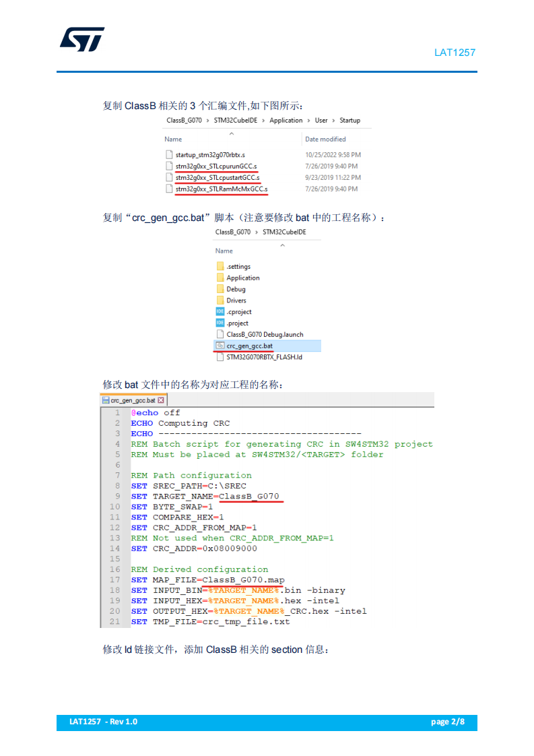534x756 pixels.
Task: Select highlighted crc_gen_gcc.bat row
Action: (267, 346)
